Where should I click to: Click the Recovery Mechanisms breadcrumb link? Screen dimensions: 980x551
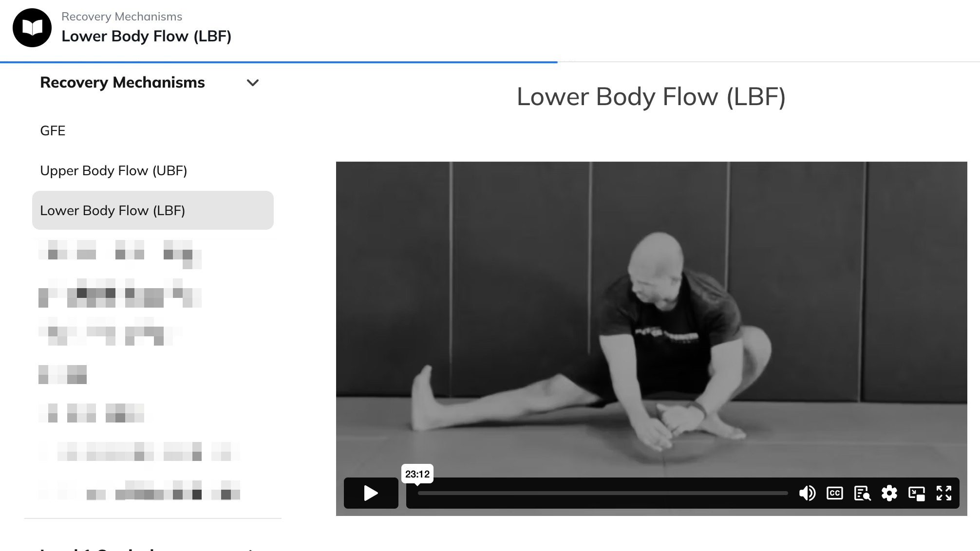click(122, 17)
